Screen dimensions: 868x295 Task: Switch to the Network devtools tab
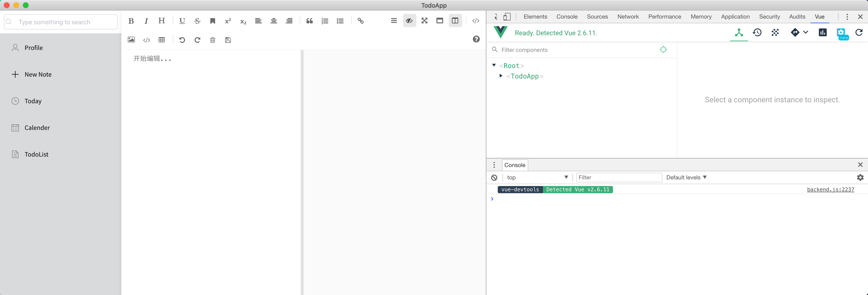pos(628,16)
